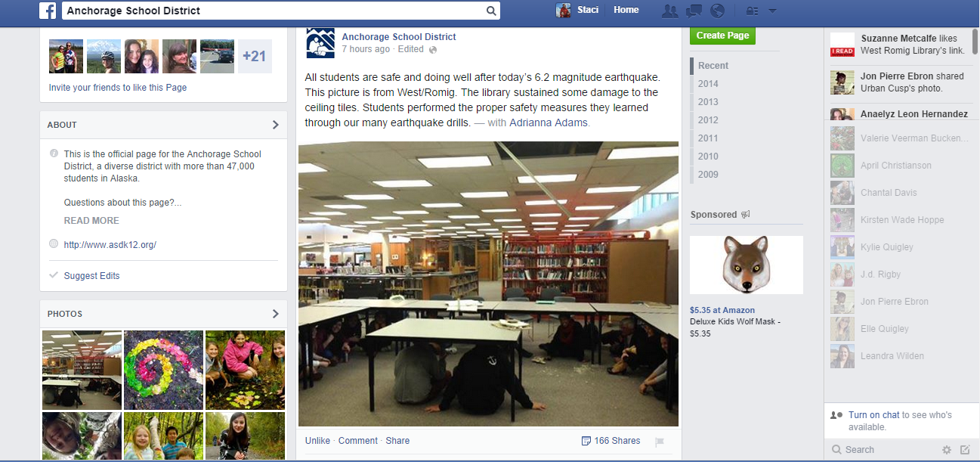Image resolution: width=980 pixels, height=462 pixels.
Task: Open account menu dropdown arrow
Action: pyautogui.click(x=771, y=11)
